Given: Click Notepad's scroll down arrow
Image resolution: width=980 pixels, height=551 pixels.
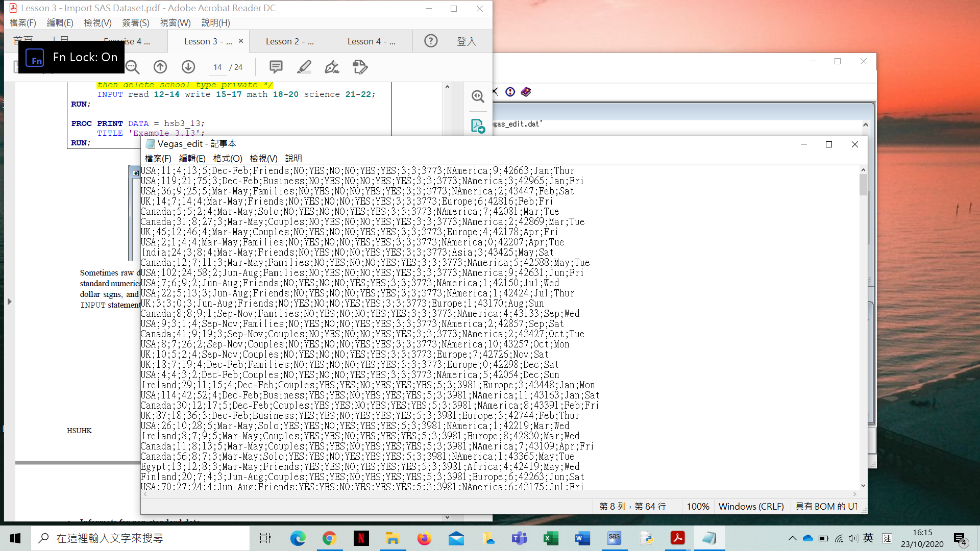Looking at the screenshot, I should click(x=863, y=486).
